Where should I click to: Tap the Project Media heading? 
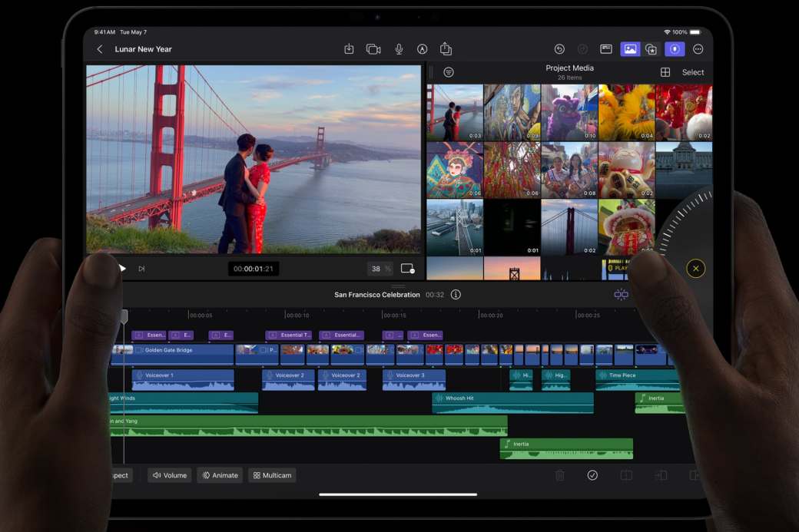pyautogui.click(x=570, y=68)
